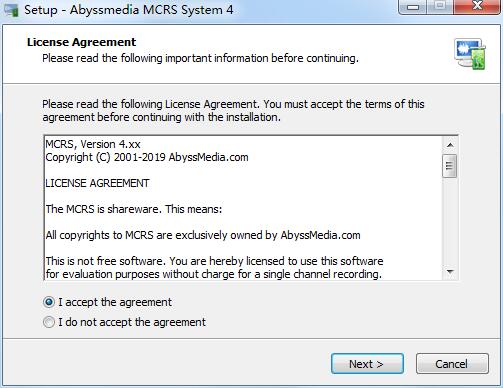Minimize the Setup window
503x388 pixels.
[413, 7]
